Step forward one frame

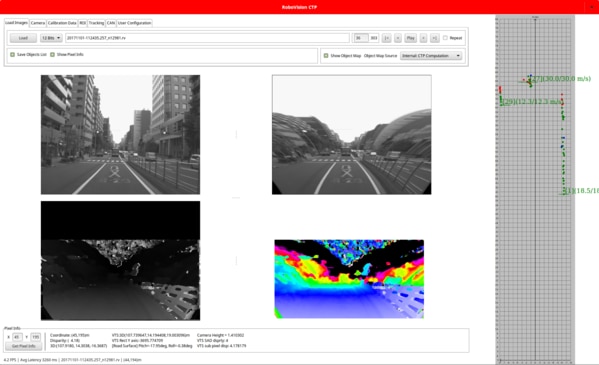(x=423, y=38)
